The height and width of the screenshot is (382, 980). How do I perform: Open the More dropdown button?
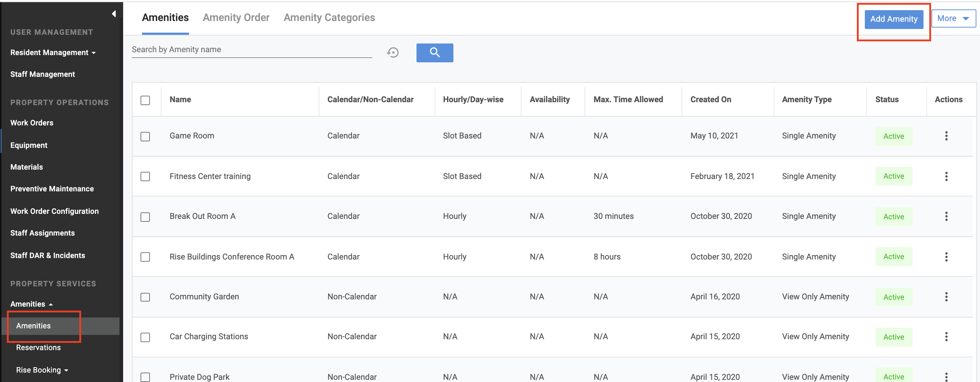[953, 18]
